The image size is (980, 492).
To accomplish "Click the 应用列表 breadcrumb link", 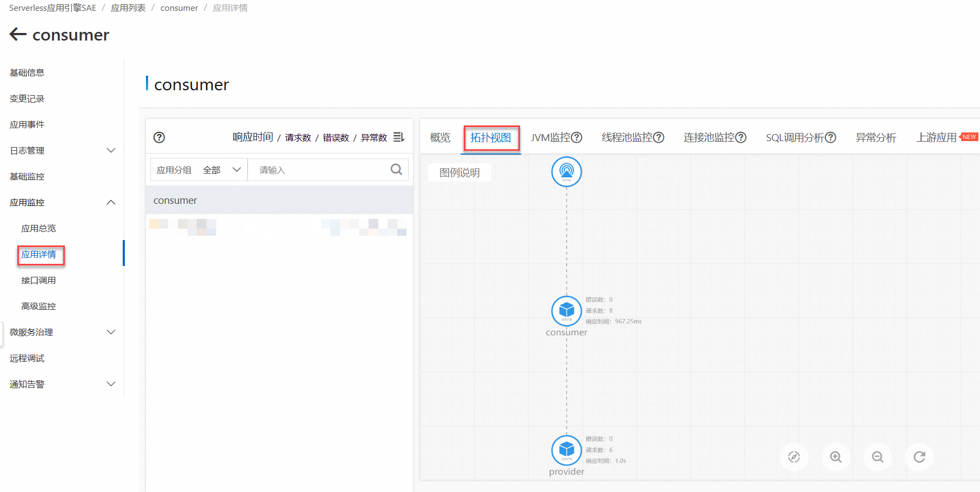I will (x=128, y=8).
